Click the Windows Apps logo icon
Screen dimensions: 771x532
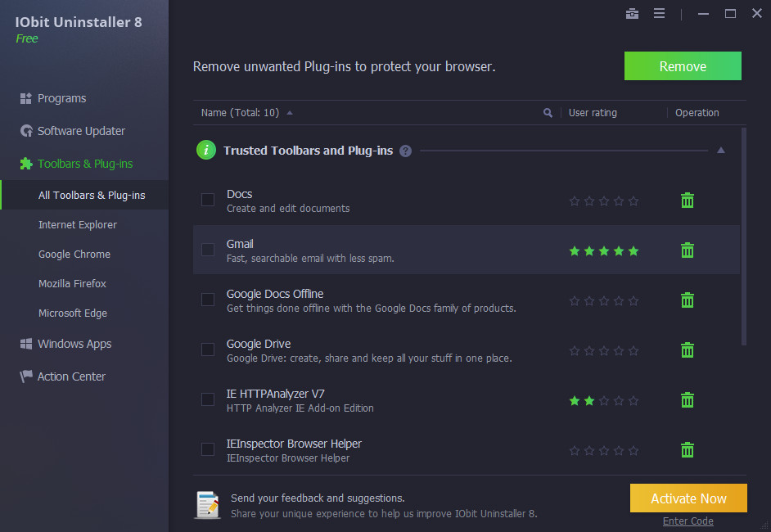point(26,344)
